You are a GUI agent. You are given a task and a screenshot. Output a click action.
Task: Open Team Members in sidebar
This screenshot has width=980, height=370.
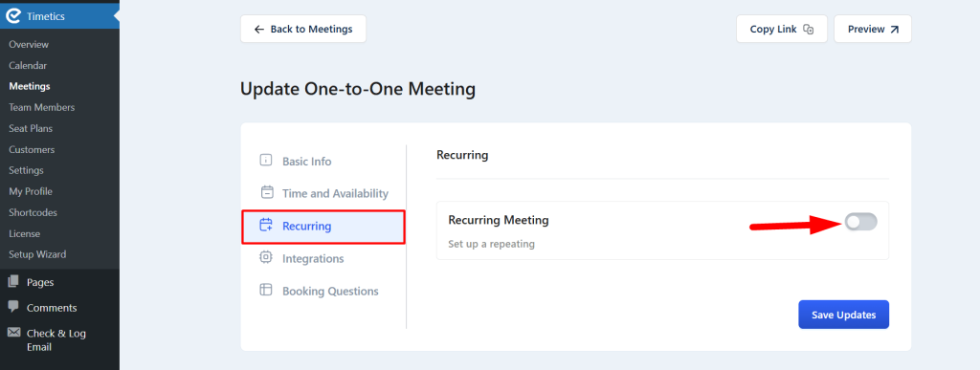42,107
